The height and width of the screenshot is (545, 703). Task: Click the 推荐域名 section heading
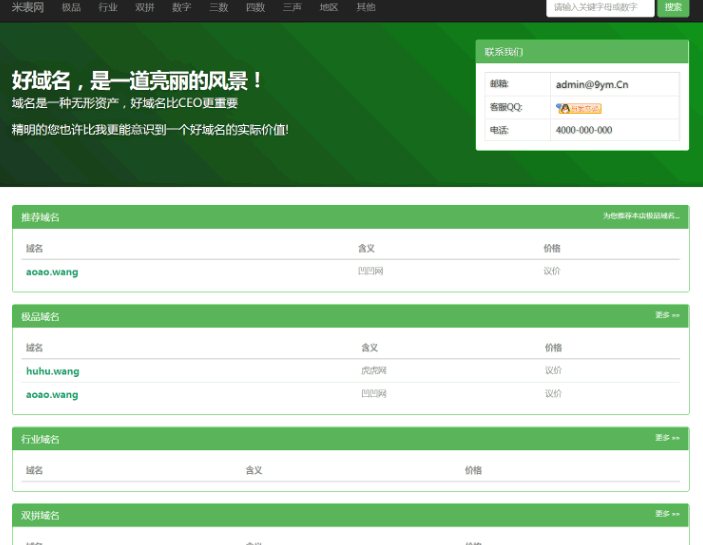pyautogui.click(x=40, y=217)
